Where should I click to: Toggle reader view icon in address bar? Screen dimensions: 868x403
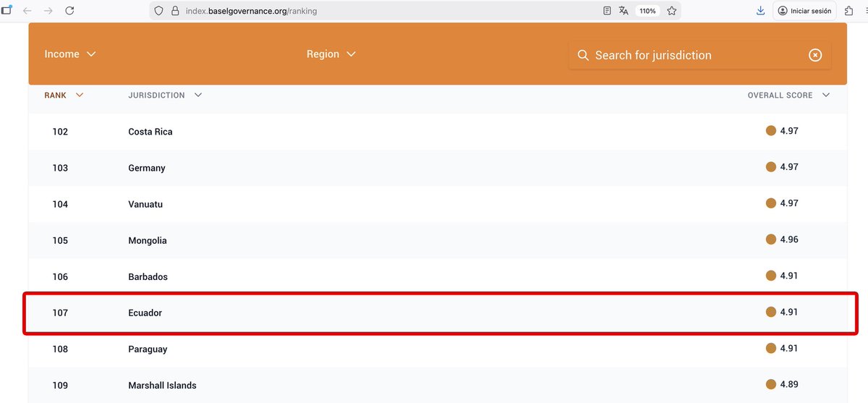point(608,11)
